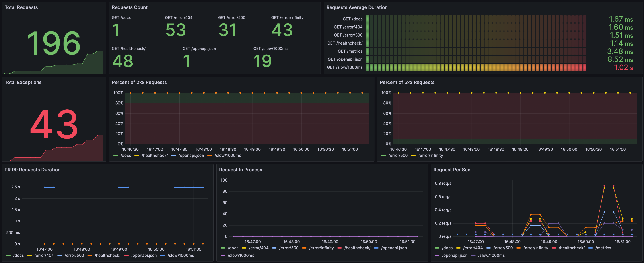Open the PR 99 Requests Duration title
Image resolution: width=644 pixels, height=263 pixels.
point(32,170)
